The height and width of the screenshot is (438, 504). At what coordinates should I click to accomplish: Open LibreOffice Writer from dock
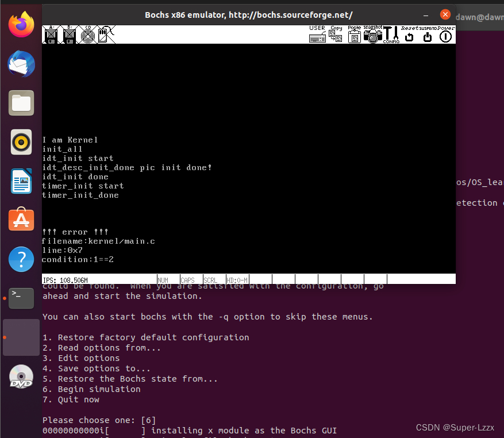[x=21, y=181]
